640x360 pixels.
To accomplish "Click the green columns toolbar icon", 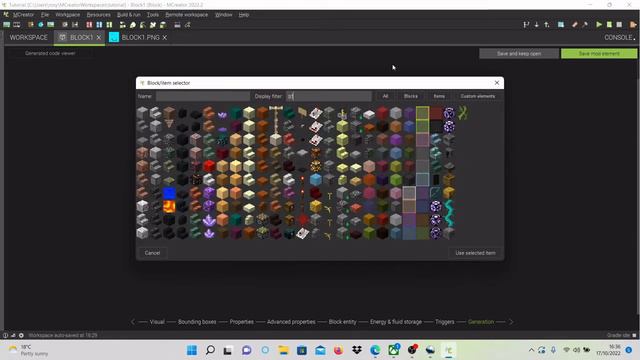I will click(109, 25).
